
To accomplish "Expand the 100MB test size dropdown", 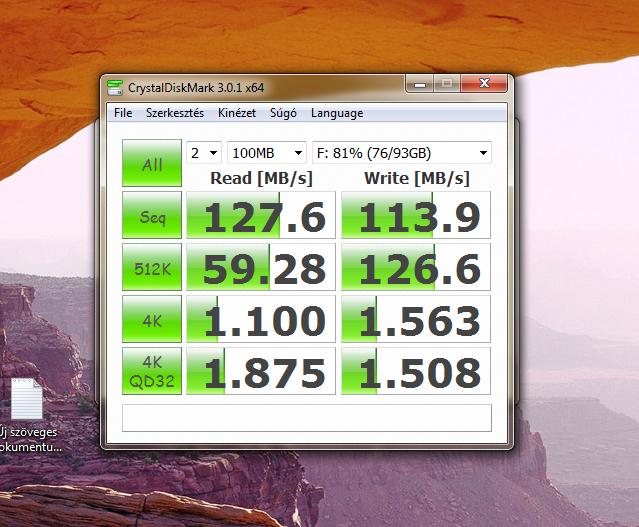I will pyautogui.click(x=267, y=153).
